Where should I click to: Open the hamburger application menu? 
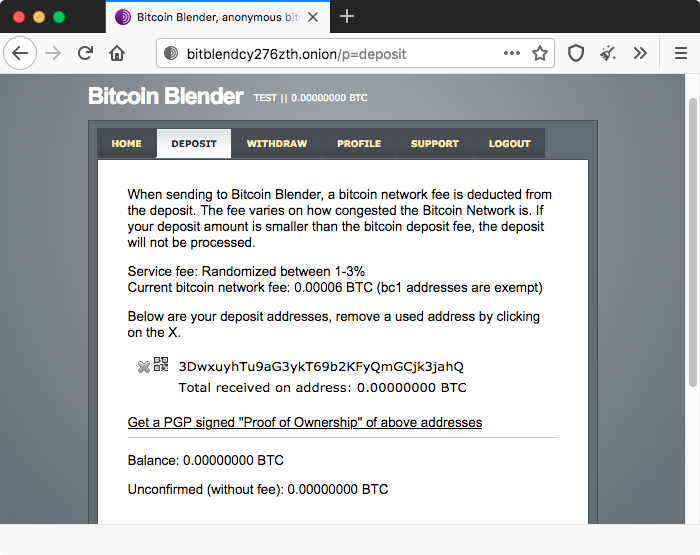click(680, 54)
